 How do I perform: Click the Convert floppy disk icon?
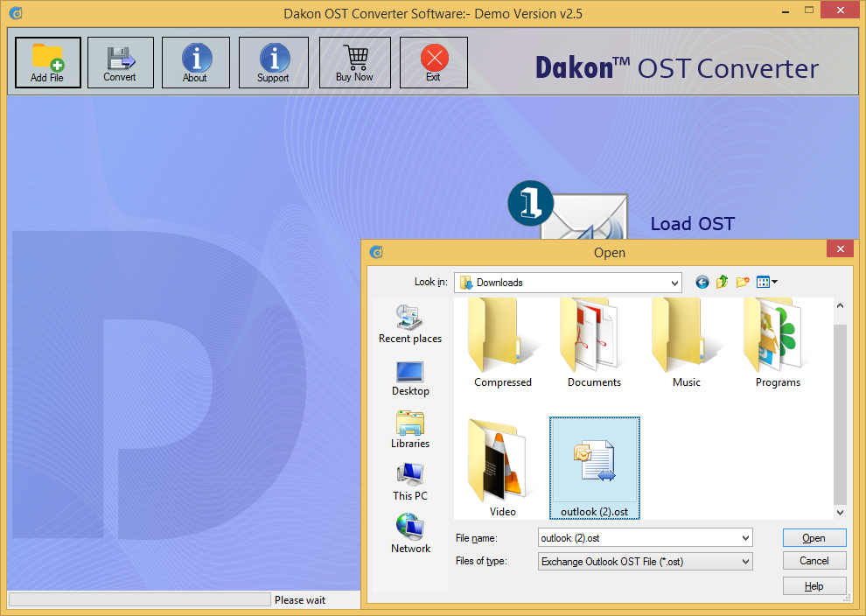[121, 58]
